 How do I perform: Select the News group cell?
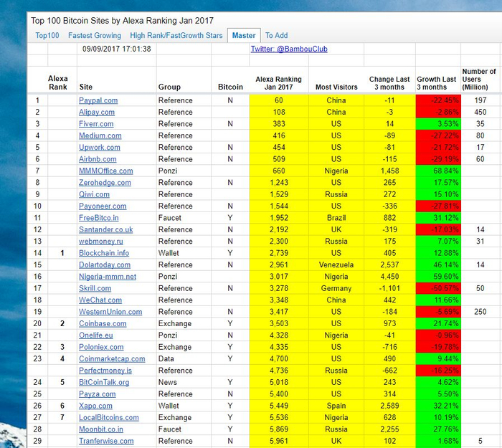(184, 382)
